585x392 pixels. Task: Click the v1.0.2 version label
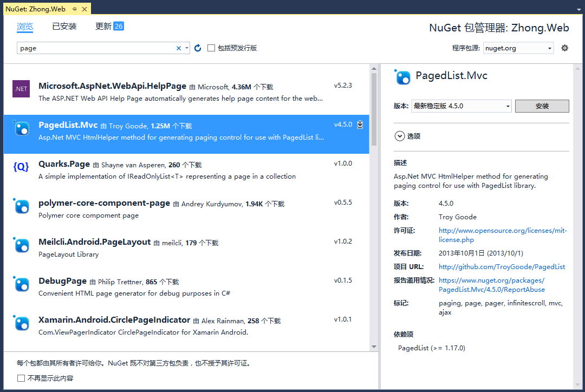pos(343,241)
